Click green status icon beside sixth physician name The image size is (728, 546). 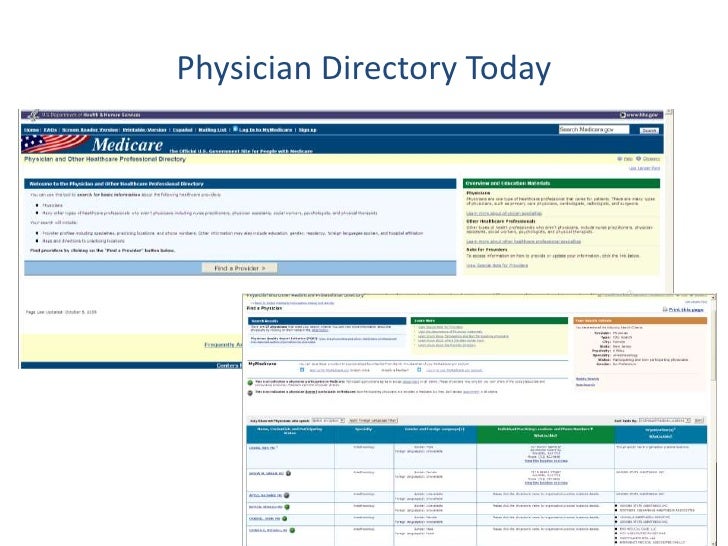pyautogui.click(x=292, y=530)
